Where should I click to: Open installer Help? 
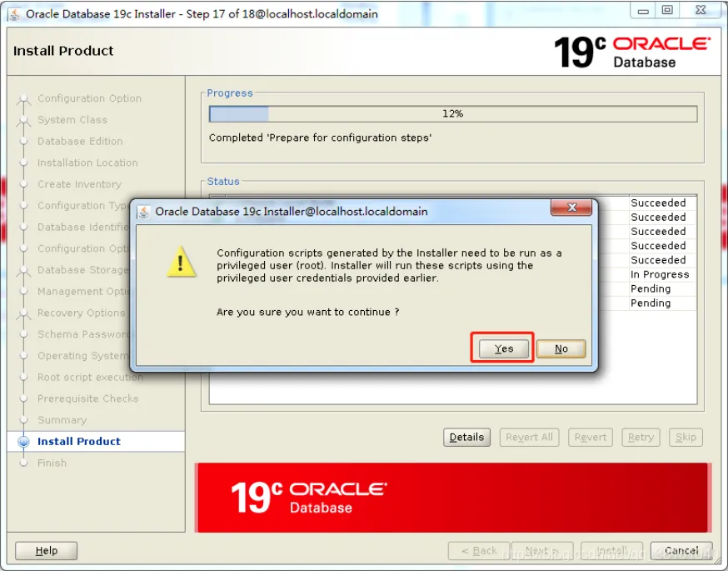click(x=47, y=550)
